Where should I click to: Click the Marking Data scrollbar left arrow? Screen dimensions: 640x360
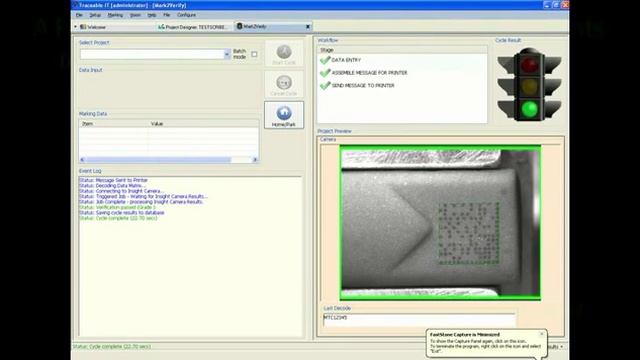click(82, 160)
